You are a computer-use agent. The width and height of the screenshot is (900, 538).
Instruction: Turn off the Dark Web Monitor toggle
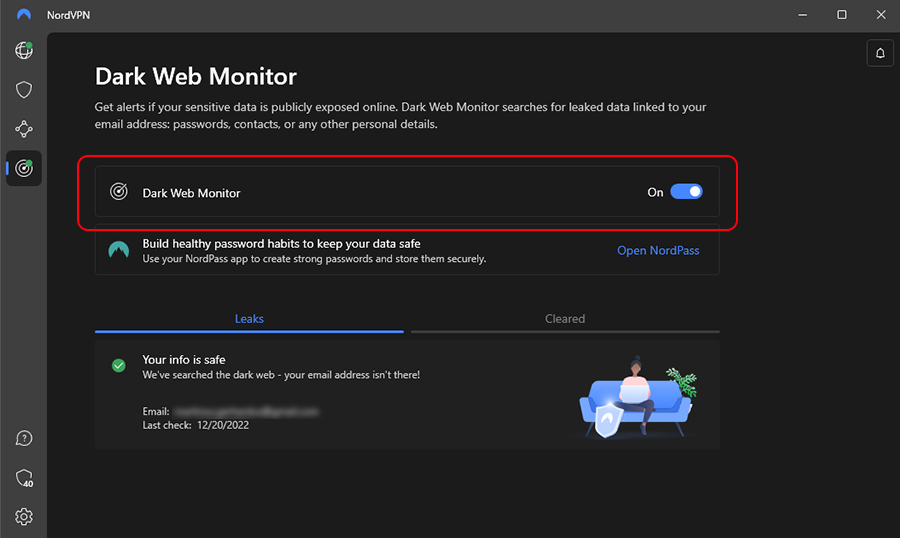686,192
